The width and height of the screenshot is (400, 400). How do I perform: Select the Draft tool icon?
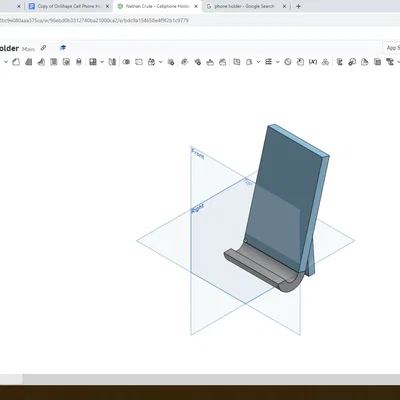(41, 62)
